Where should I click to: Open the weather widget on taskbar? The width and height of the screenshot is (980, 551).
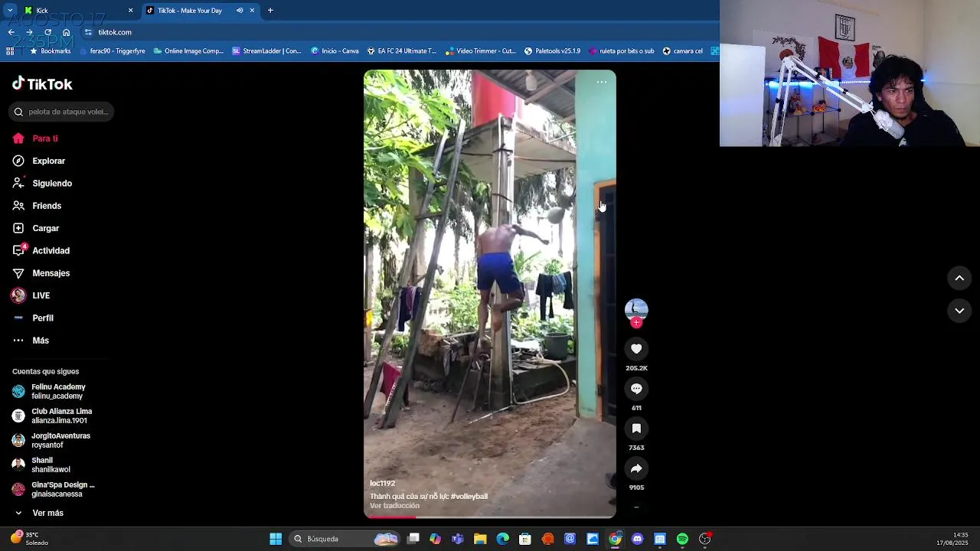[29, 539]
